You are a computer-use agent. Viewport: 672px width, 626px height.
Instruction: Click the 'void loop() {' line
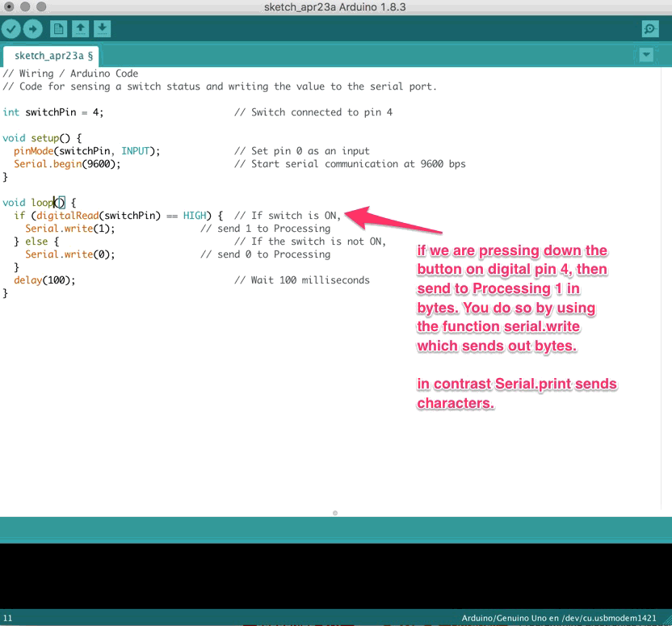point(40,202)
